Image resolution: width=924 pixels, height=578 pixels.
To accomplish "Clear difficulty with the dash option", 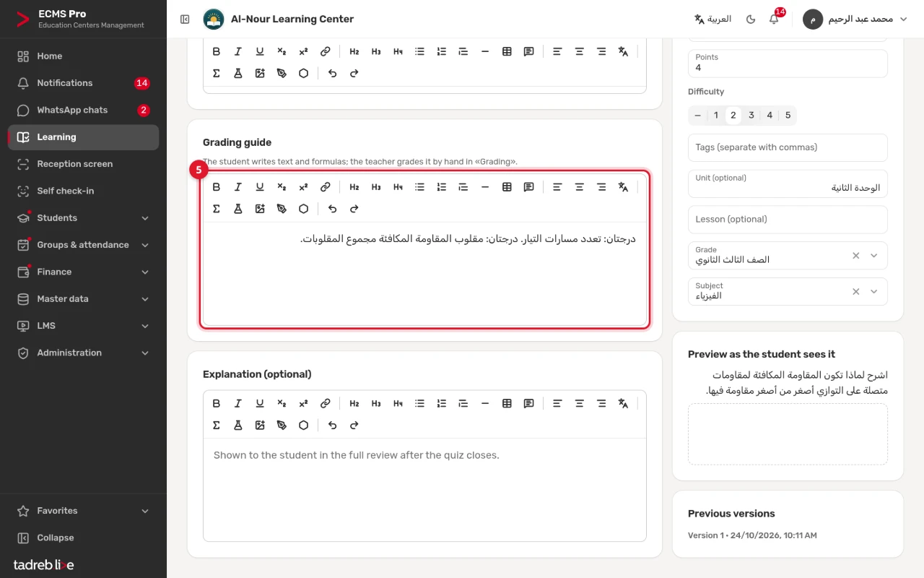I will (x=697, y=116).
